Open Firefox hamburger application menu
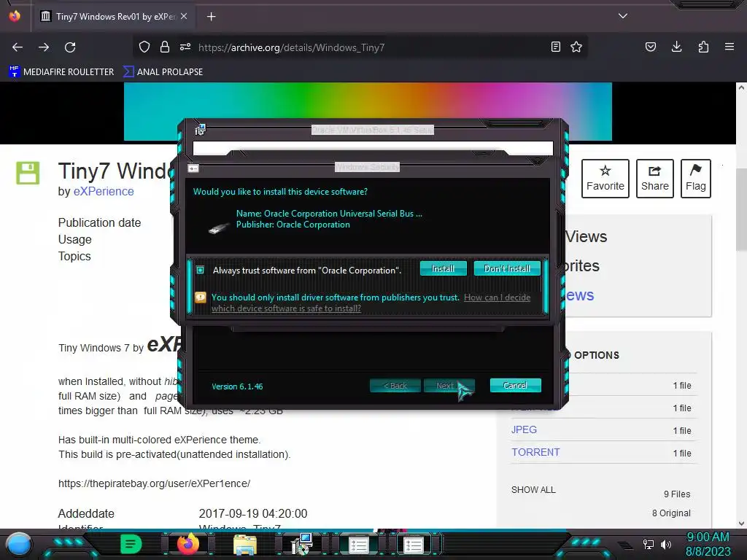 coord(729,47)
